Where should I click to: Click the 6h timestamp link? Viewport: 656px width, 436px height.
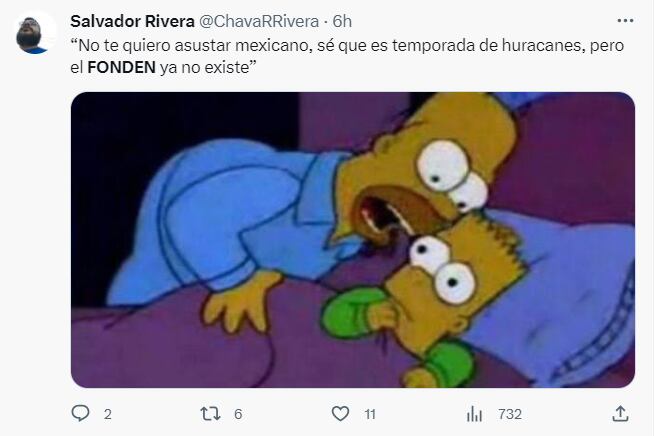(x=342, y=21)
